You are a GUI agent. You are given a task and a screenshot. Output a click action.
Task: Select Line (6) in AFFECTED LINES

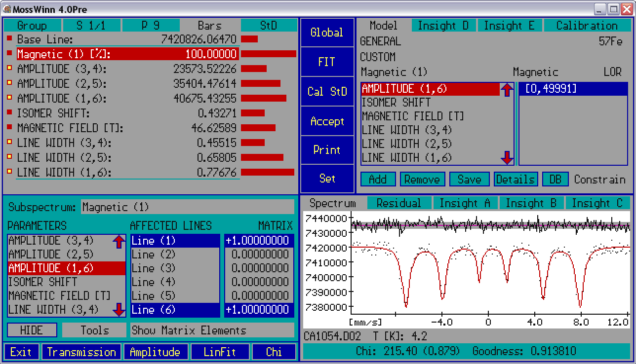pyautogui.click(x=175, y=310)
